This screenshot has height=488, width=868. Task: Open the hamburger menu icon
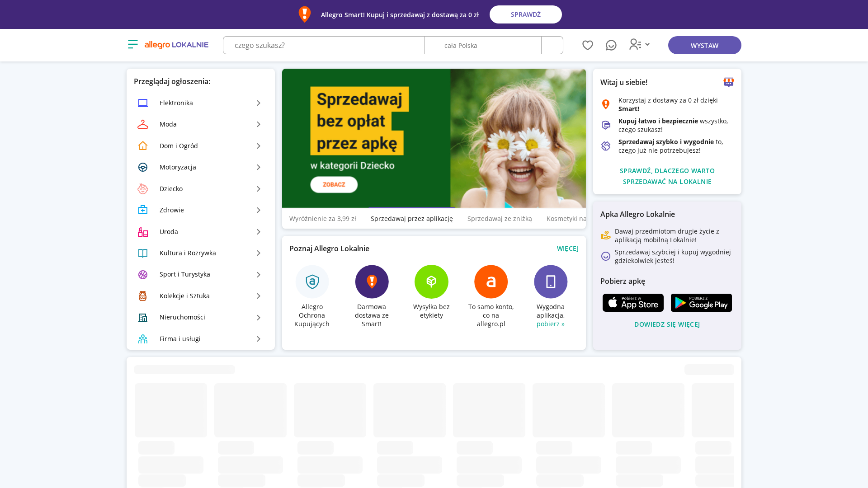pos(133,44)
